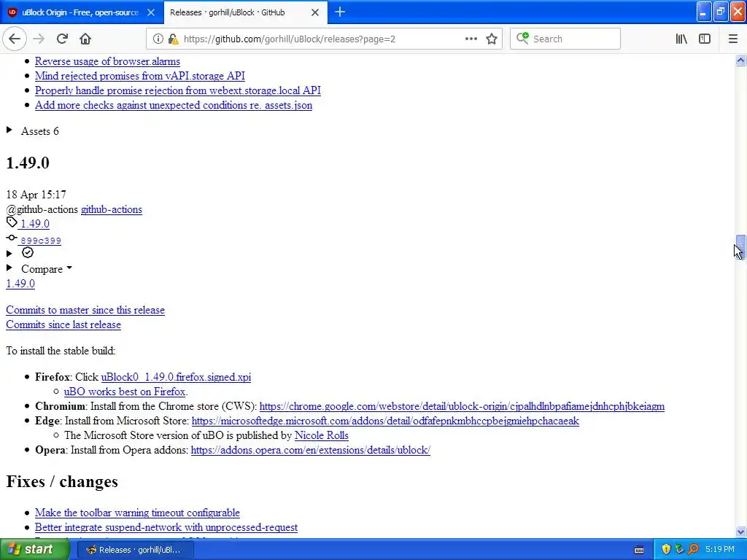Click the taskbar clock showing 5:19 PM

pyautogui.click(x=720, y=550)
